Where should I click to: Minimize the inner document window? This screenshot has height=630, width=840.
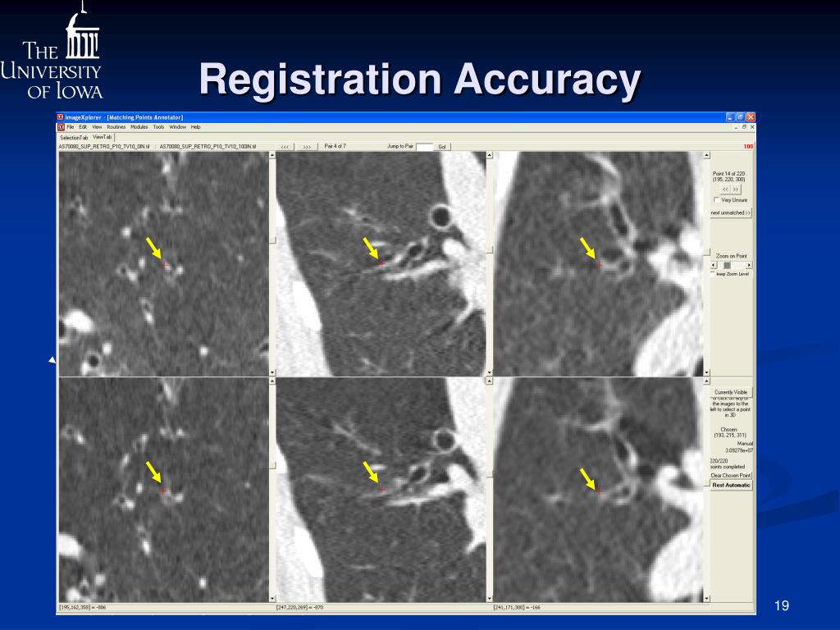tap(737, 127)
